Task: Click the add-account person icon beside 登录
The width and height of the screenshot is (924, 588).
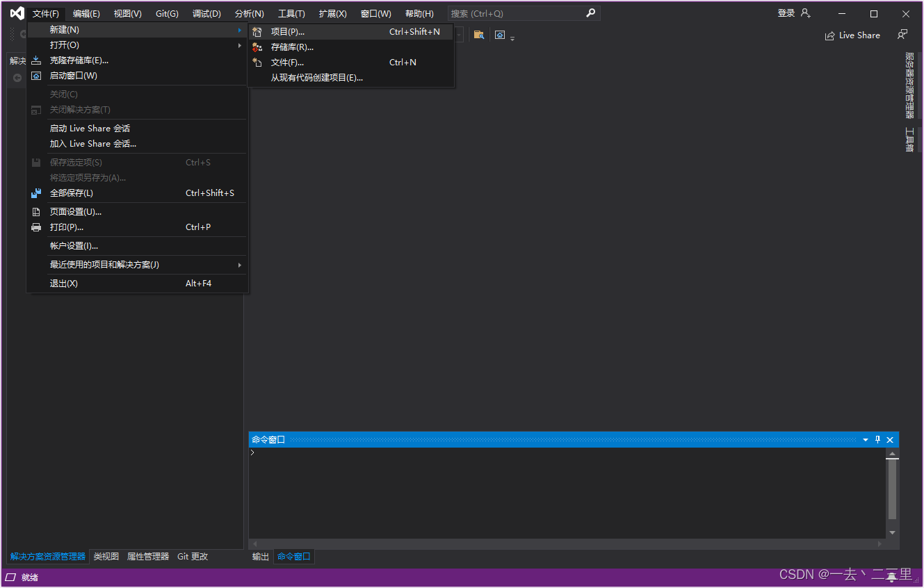Action: click(805, 13)
